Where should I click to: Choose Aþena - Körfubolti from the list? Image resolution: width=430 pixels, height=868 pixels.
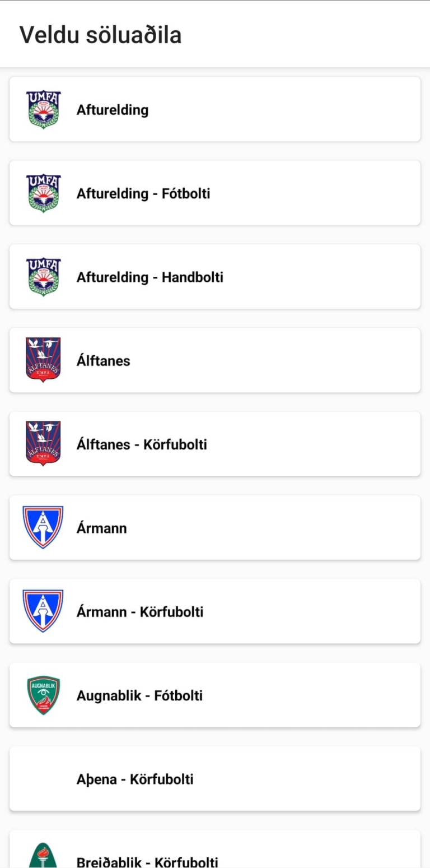tap(215, 778)
